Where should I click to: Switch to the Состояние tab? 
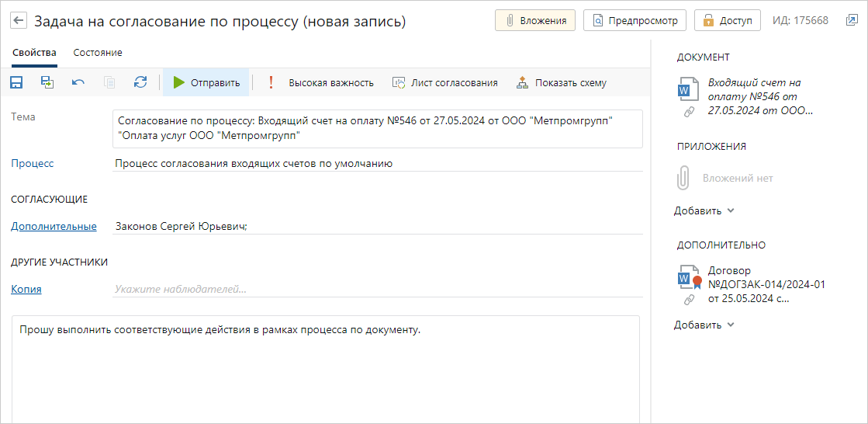98,53
